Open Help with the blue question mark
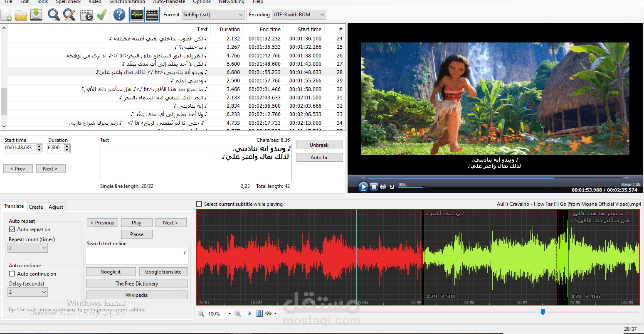 point(119,15)
